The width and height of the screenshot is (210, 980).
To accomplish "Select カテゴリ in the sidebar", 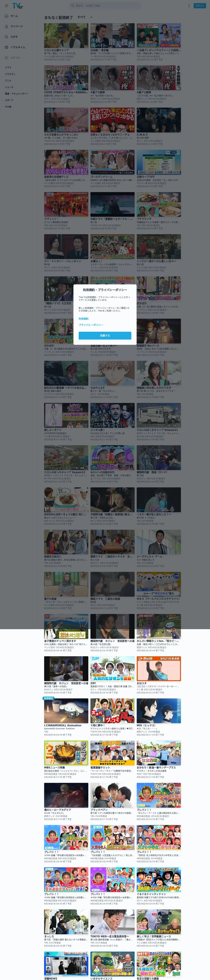I will pyautogui.click(x=15, y=58).
